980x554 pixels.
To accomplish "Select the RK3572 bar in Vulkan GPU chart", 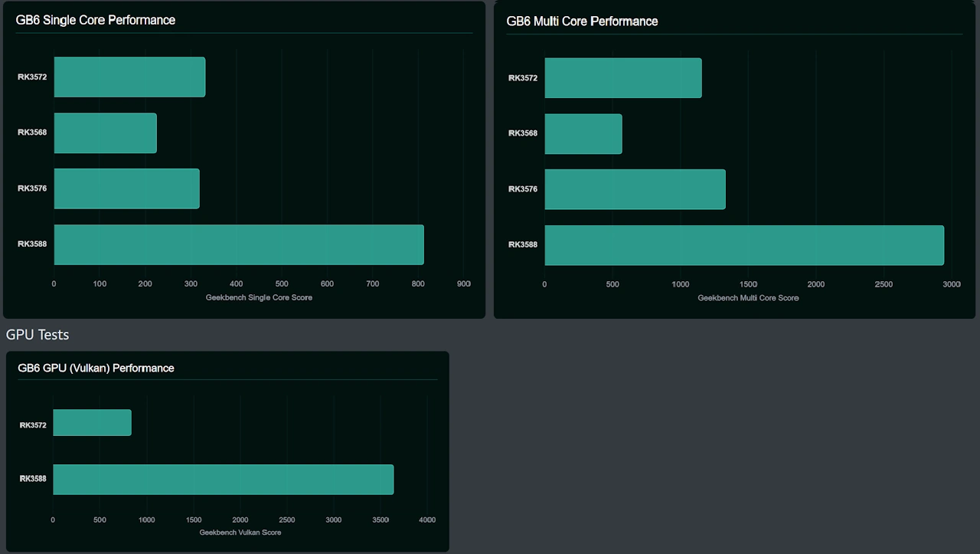I will point(92,422).
